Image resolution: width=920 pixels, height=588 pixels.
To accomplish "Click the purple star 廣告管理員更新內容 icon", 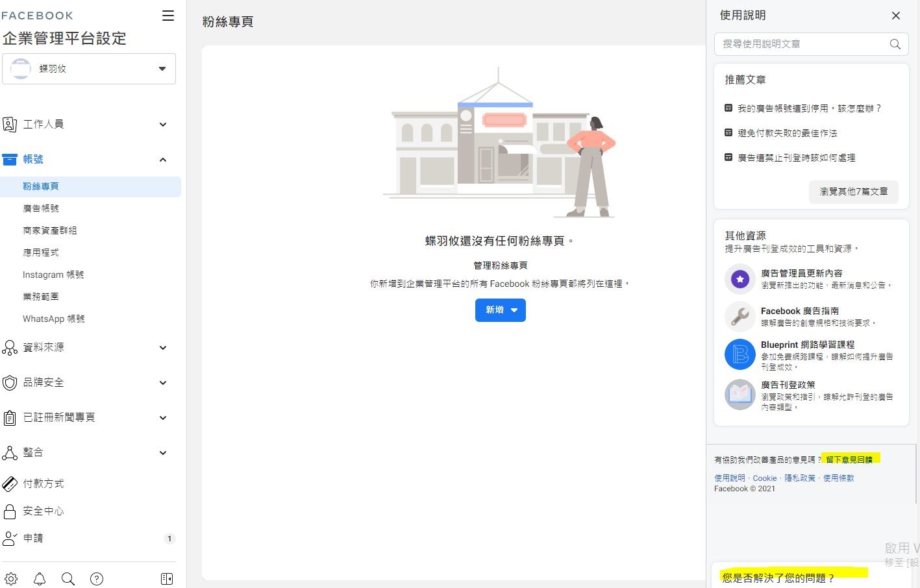I will pyautogui.click(x=740, y=279).
